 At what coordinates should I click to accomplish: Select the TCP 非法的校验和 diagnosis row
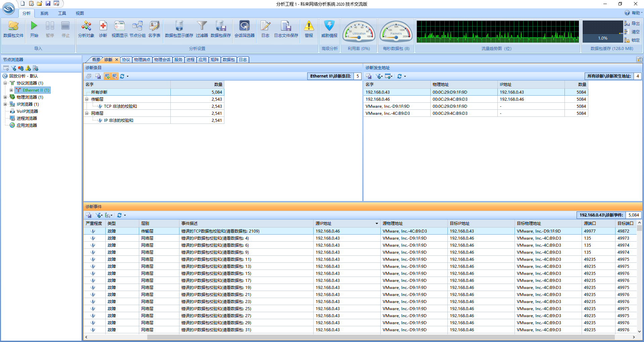click(x=154, y=106)
